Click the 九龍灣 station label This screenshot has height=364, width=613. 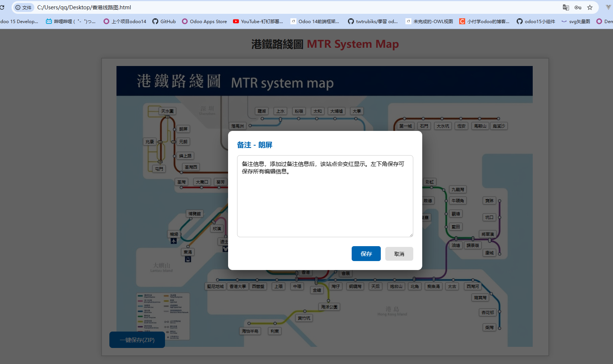coord(458,189)
